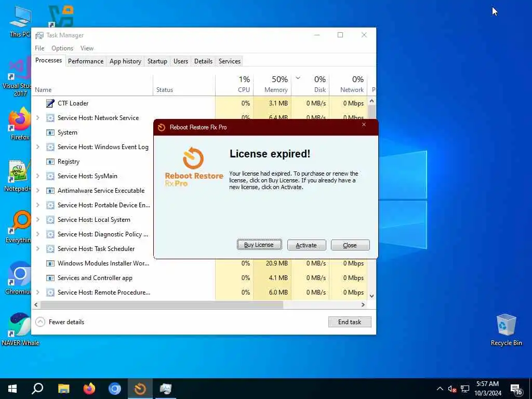Image resolution: width=532 pixels, height=399 pixels.
Task: Select the Chromium desktop shortcut
Action: click(18, 277)
